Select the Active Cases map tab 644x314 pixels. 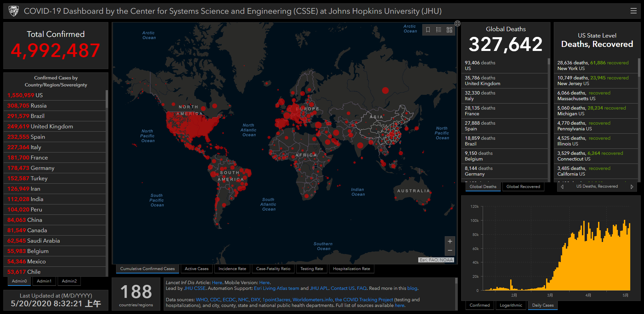[197, 269]
